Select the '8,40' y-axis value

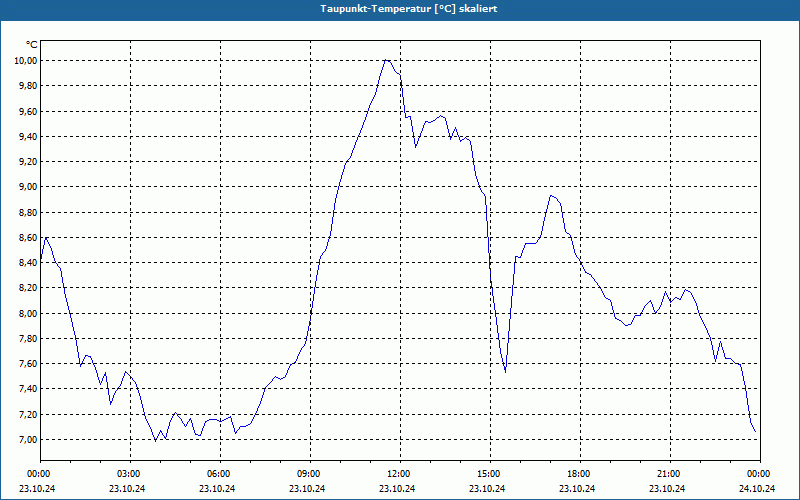tap(29, 263)
